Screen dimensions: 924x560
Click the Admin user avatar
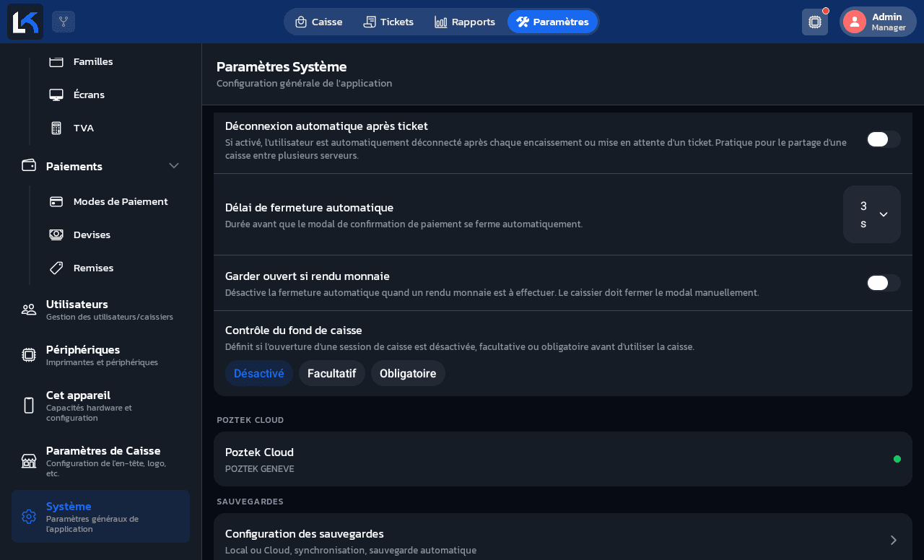[x=855, y=22]
